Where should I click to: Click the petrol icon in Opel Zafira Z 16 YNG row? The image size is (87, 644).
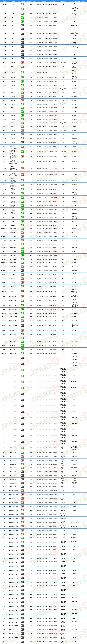(x=22, y=225)
